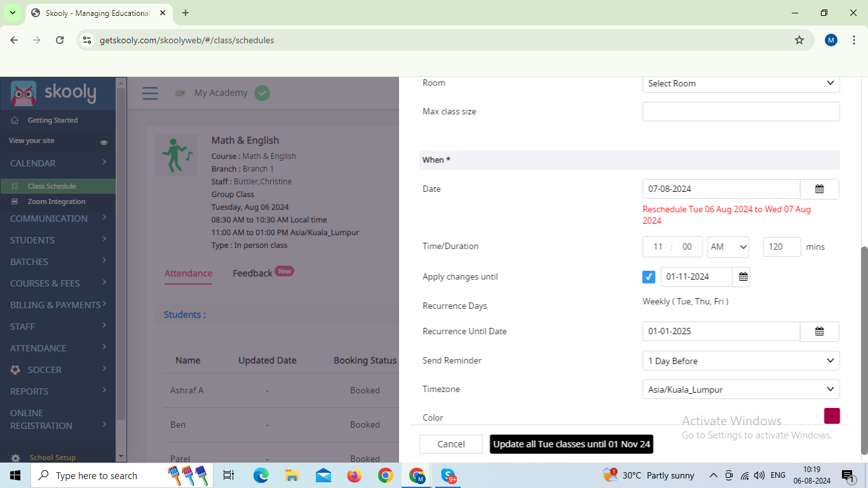This screenshot has height=488, width=868.
Task: Expand the STAFF sidebar section
Action: tap(58, 327)
